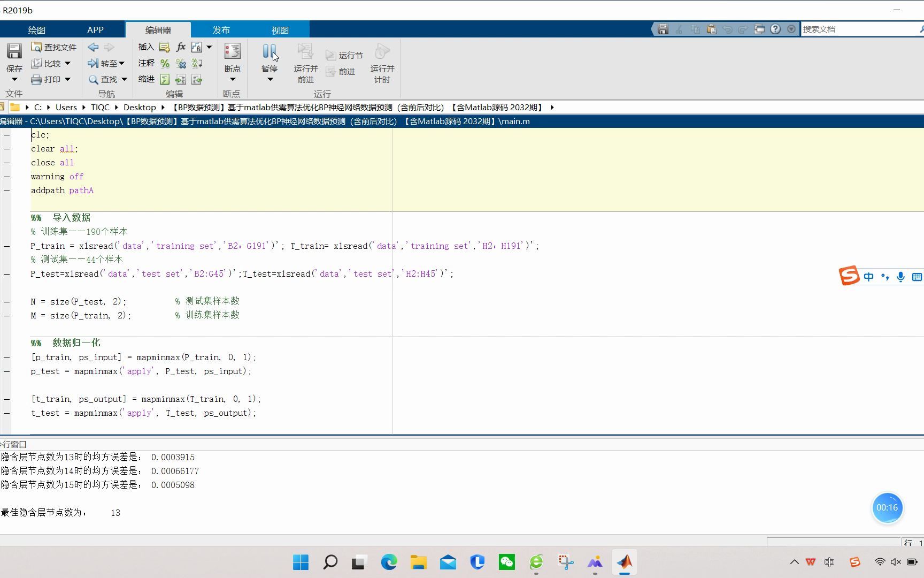Viewport: 924px width, 578px height.
Task: Click the Comment (%) icon
Action: 165,63
